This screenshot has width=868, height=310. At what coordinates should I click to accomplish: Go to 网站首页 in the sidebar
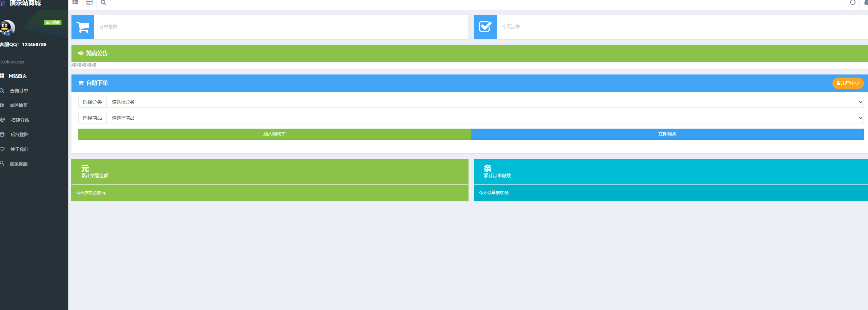click(18, 76)
